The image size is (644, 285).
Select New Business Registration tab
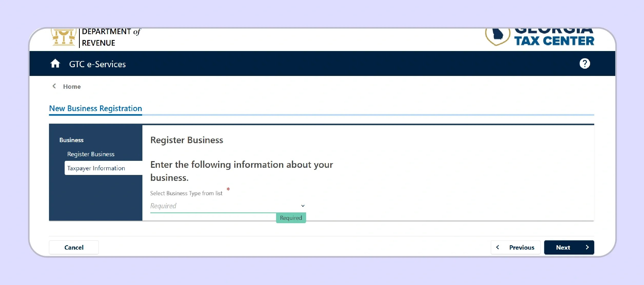coord(95,109)
